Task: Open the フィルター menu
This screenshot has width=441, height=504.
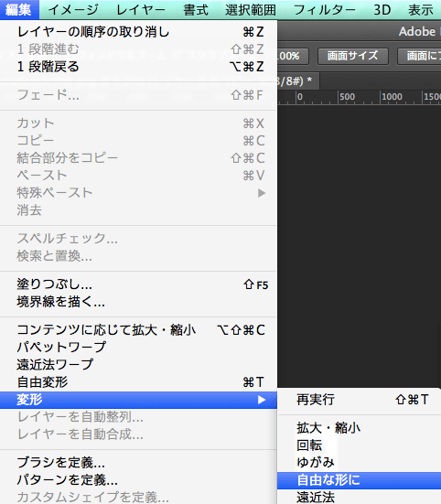Action: coord(324,10)
